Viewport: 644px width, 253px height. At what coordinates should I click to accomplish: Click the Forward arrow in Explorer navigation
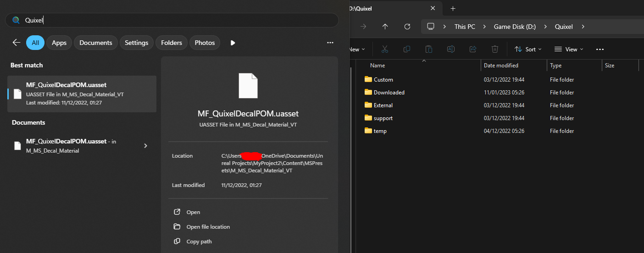pyautogui.click(x=363, y=27)
